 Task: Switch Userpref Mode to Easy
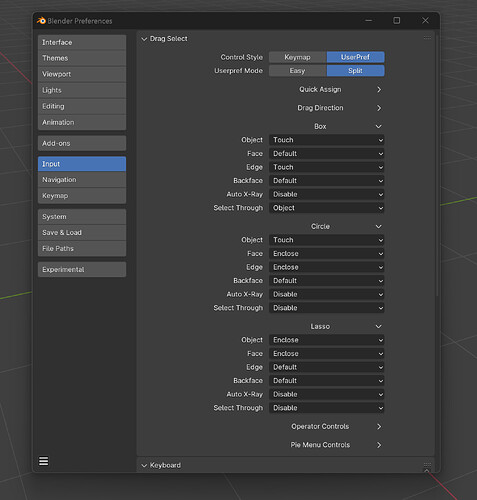[297, 71]
